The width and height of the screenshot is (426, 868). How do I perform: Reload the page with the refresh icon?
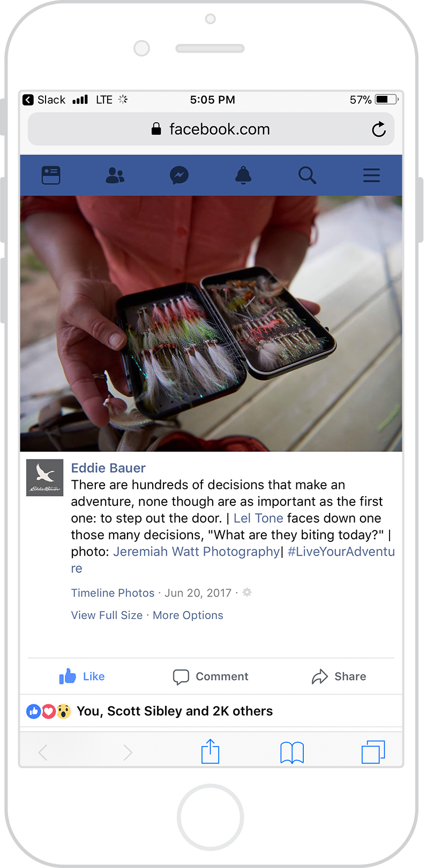[x=379, y=129]
